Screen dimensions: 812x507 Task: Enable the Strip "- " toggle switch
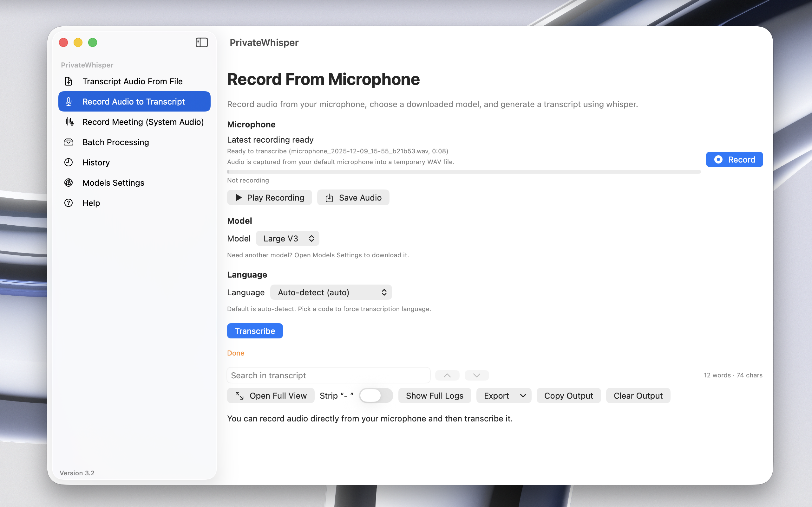pos(376,396)
